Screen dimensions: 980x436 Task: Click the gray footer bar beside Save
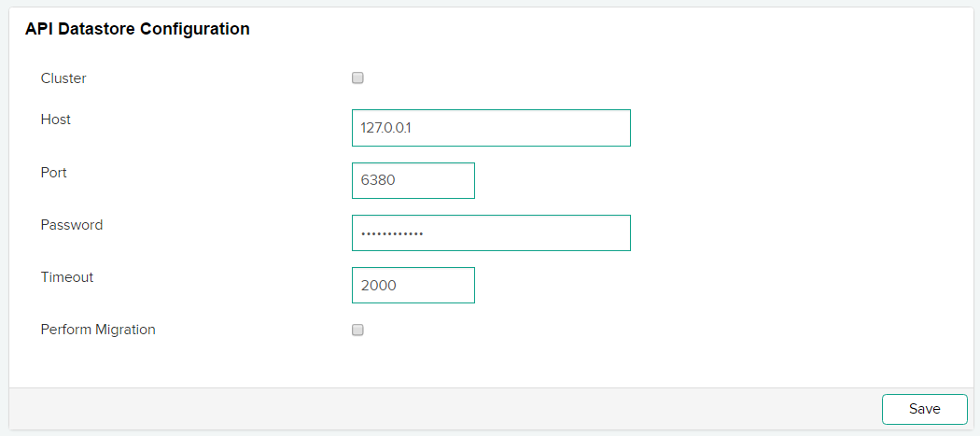[438, 409]
